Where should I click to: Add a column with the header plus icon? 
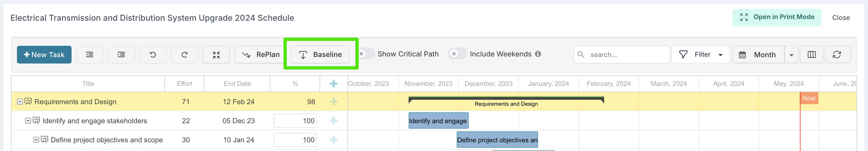coord(333,84)
